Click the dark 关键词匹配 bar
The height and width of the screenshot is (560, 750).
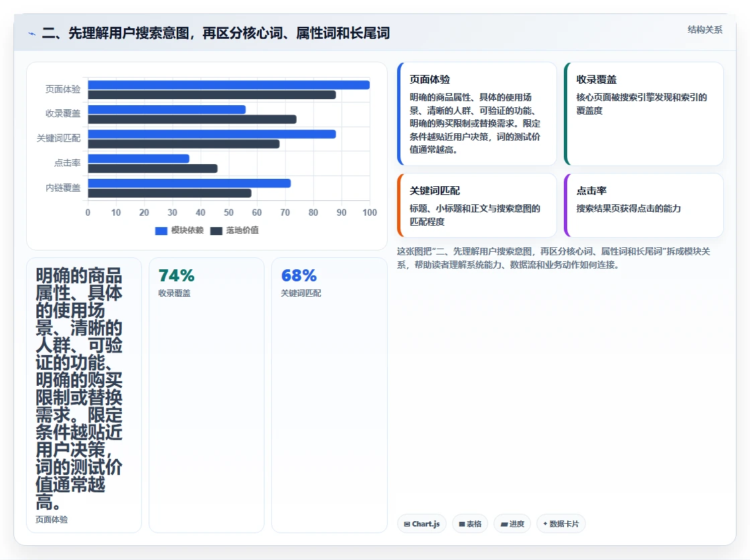(x=183, y=144)
